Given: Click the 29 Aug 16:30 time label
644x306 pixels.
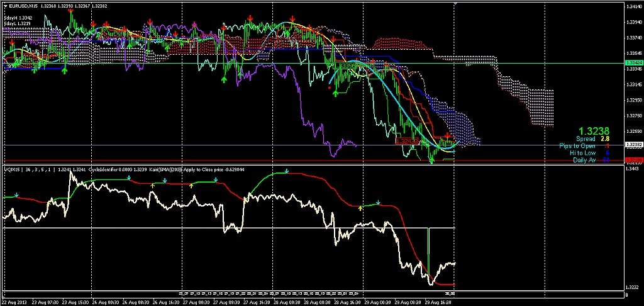Looking at the screenshot, I should 438,302.
